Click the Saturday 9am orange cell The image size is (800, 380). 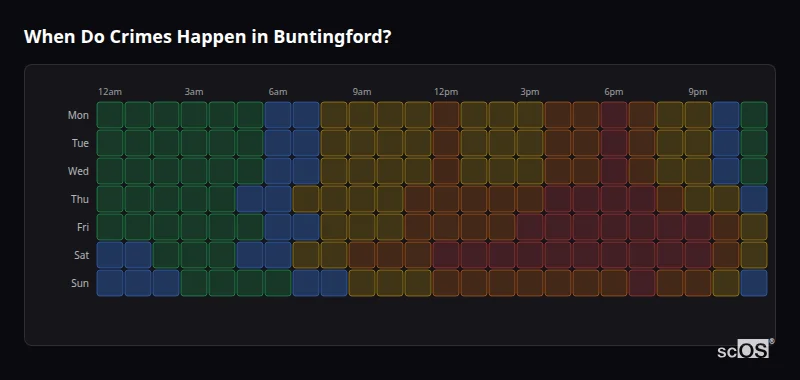click(x=362, y=255)
